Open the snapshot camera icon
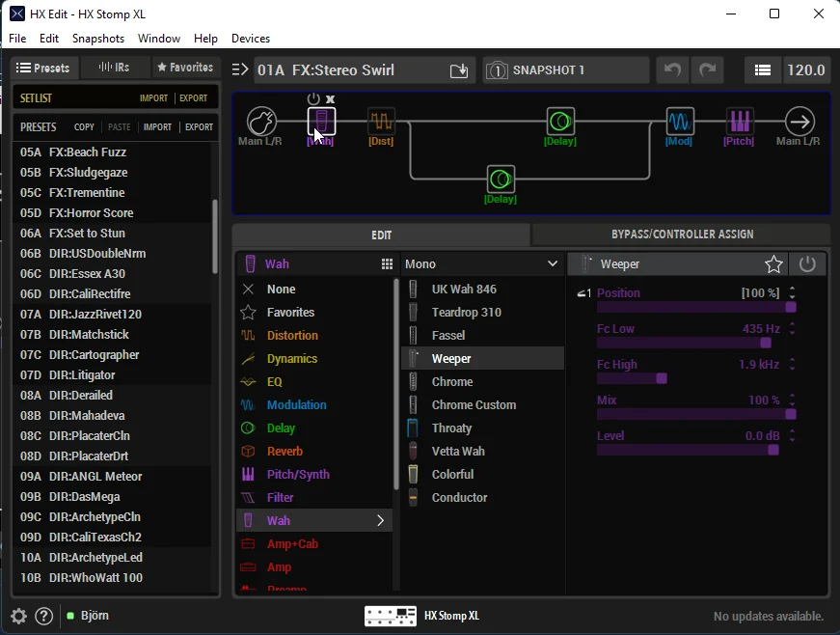 pos(497,70)
